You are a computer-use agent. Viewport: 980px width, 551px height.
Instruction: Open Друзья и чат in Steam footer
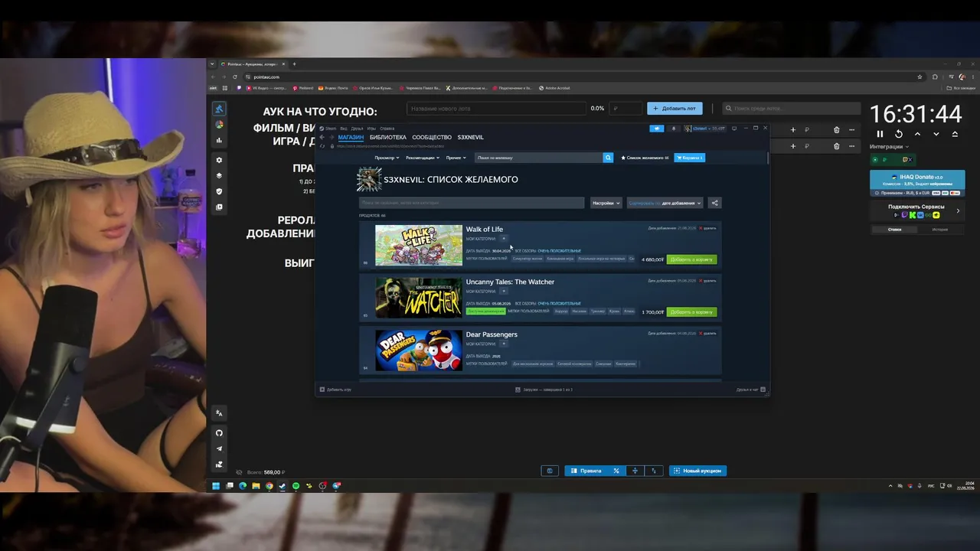tap(750, 390)
